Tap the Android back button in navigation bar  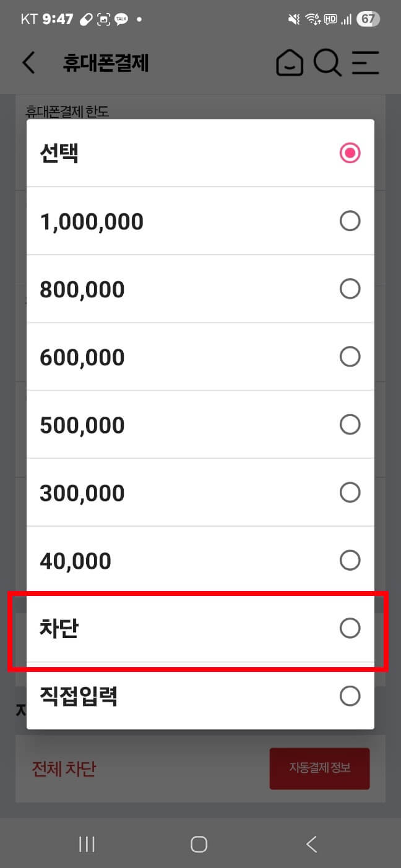(x=311, y=843)
